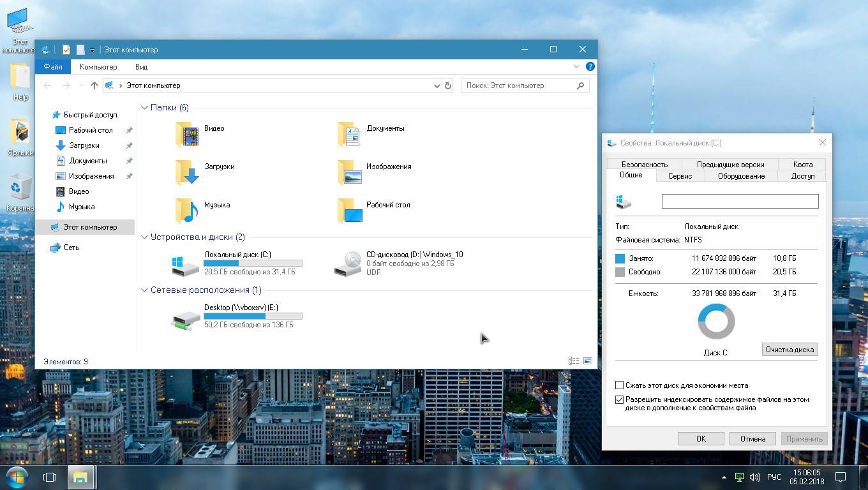Open the Windows Start button
The height and width of the screenshot is (490, 868).
point(17,477)
